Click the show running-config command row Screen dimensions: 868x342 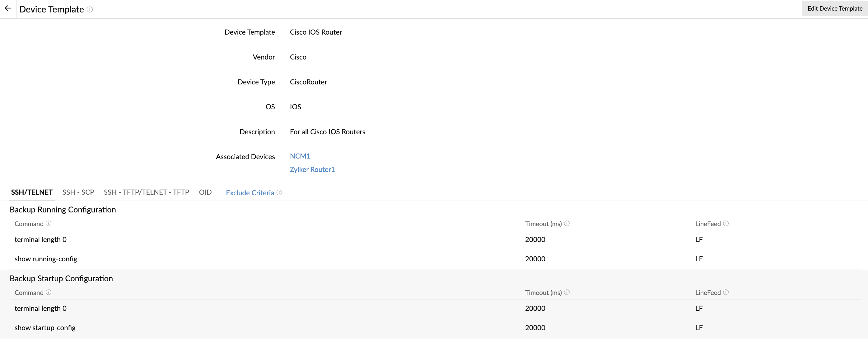[46, 259]
